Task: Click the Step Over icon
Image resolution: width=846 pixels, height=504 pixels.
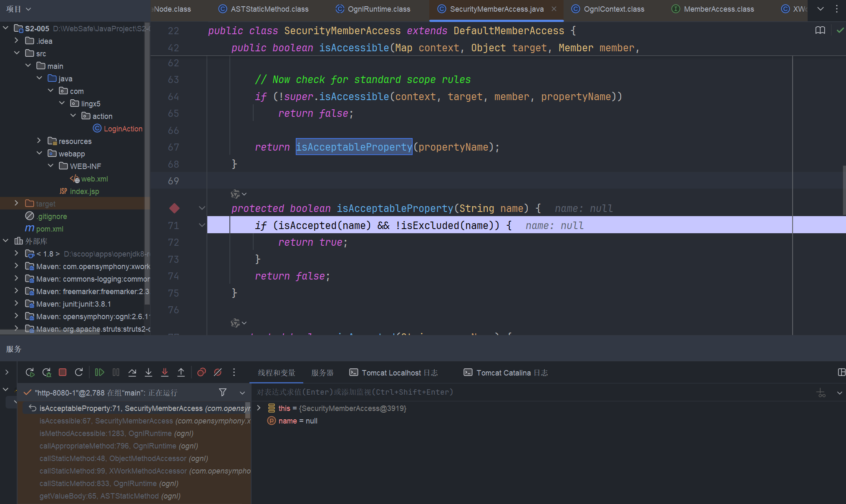Action: 132,373
